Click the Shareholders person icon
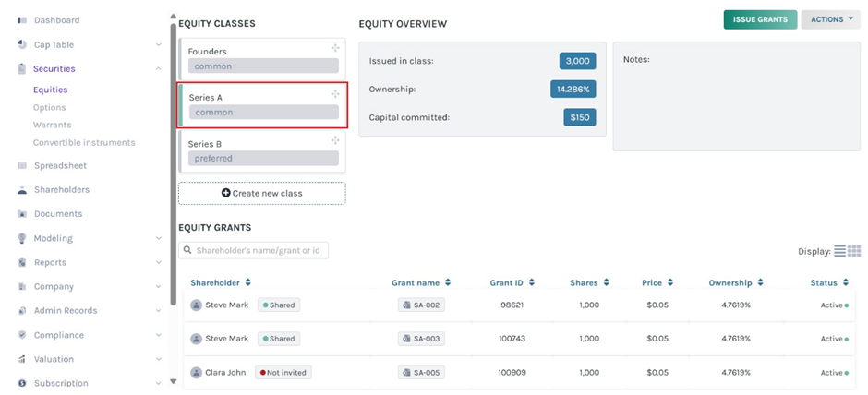Viewport: 868px width, 395px height. [x=22, y=190]
